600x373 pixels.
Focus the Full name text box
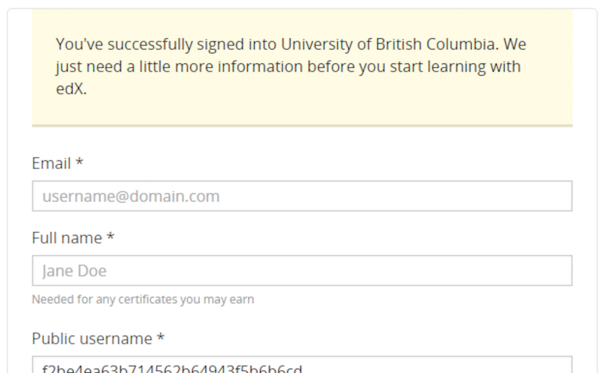coord(302,270)
